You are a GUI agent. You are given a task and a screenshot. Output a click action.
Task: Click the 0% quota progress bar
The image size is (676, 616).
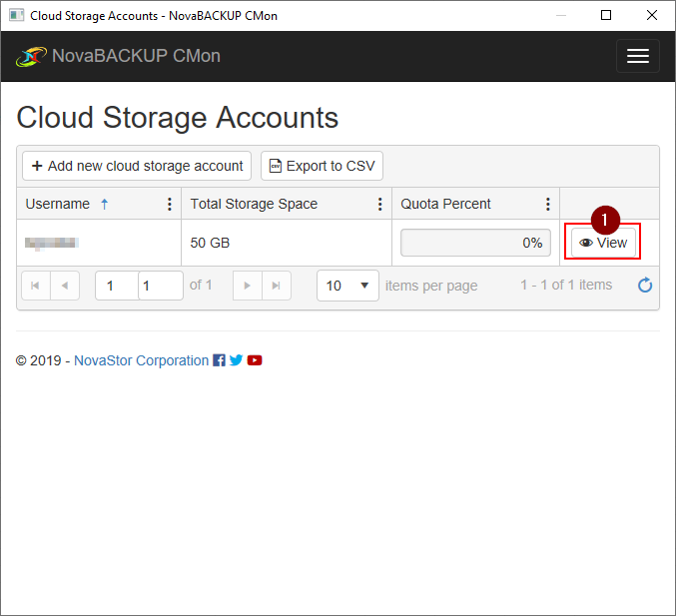475,243
